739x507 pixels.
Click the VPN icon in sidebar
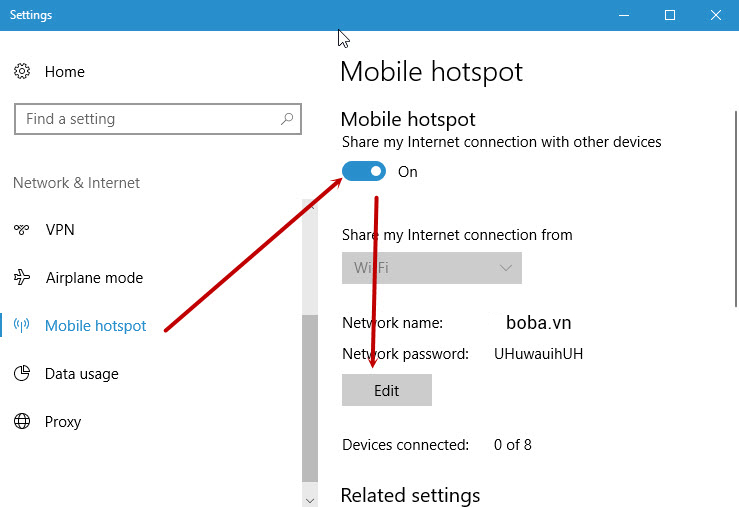[22, 230]
